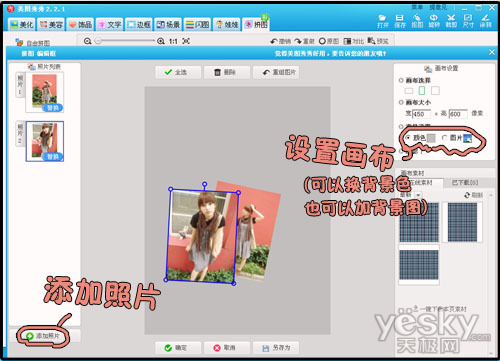The width and height of the screenshot is (500, 361).
Task: Click the 添加照片 add photo button
Action: click(45, 336)
